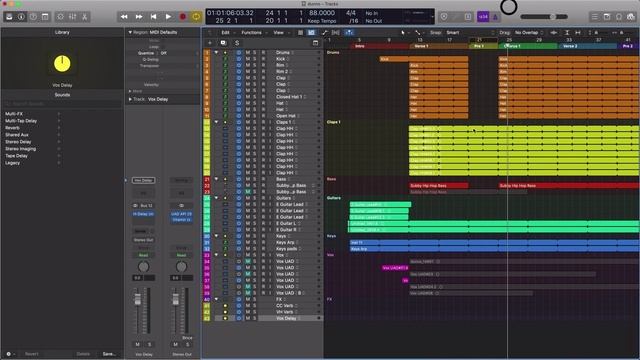Screen dimensions: 640x360
Task: Collapse the Region MIDI Defaults disclosure triangle
Action: click(130, 32)
